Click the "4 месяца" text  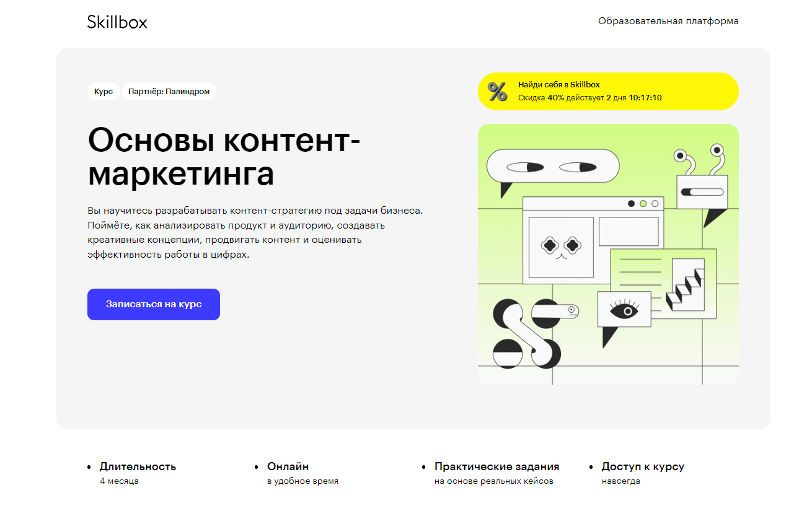[119, 481]
